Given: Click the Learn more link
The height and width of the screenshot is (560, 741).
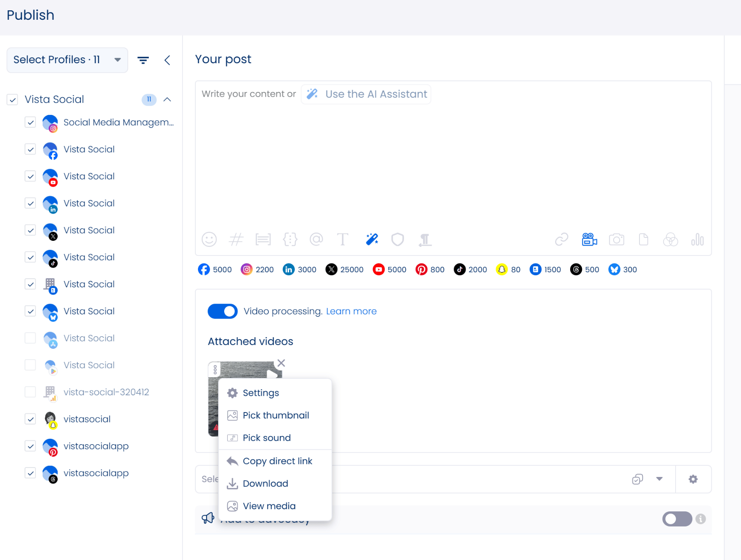Looking at the screenshot, I should (351, 311).
